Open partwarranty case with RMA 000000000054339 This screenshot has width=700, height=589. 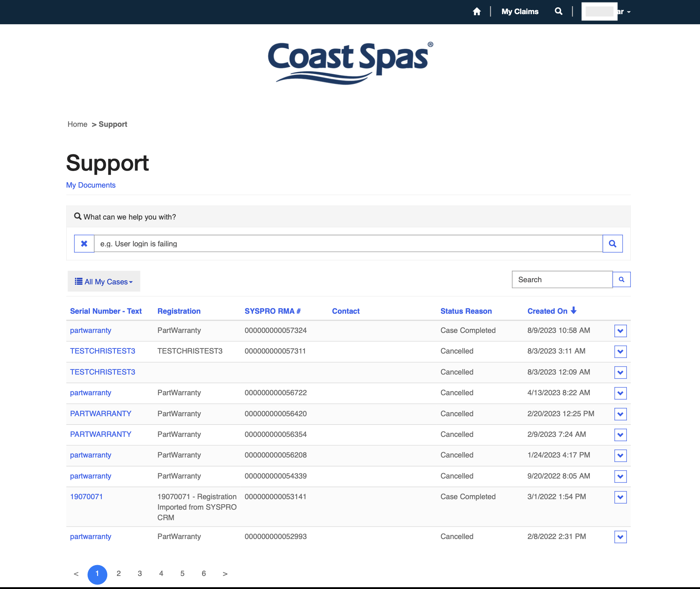point(91,476)
